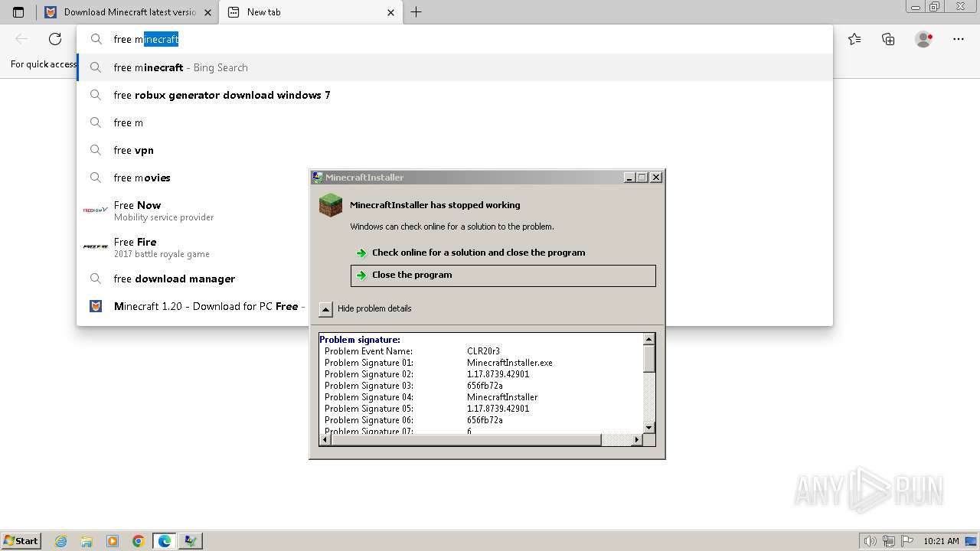Click the Action Center flag tray icon
The height and width of the screenshot is (551, 980).
click(906, 541)
